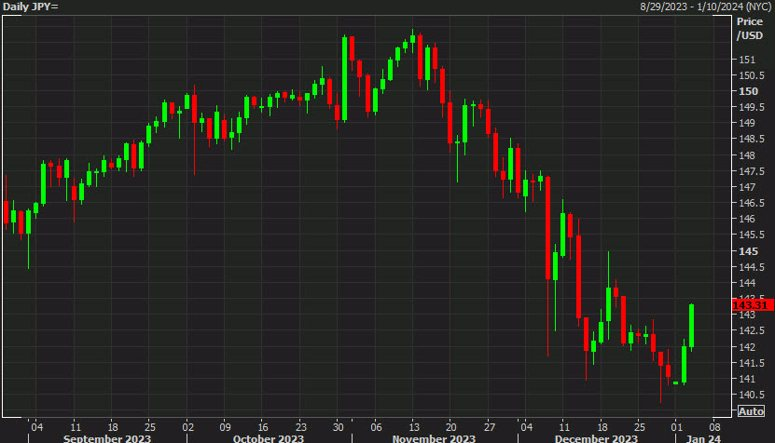The width and height of the screenshot is (775, 443).
Task: Click the 01 January date tick
Action: pos(677,427)
